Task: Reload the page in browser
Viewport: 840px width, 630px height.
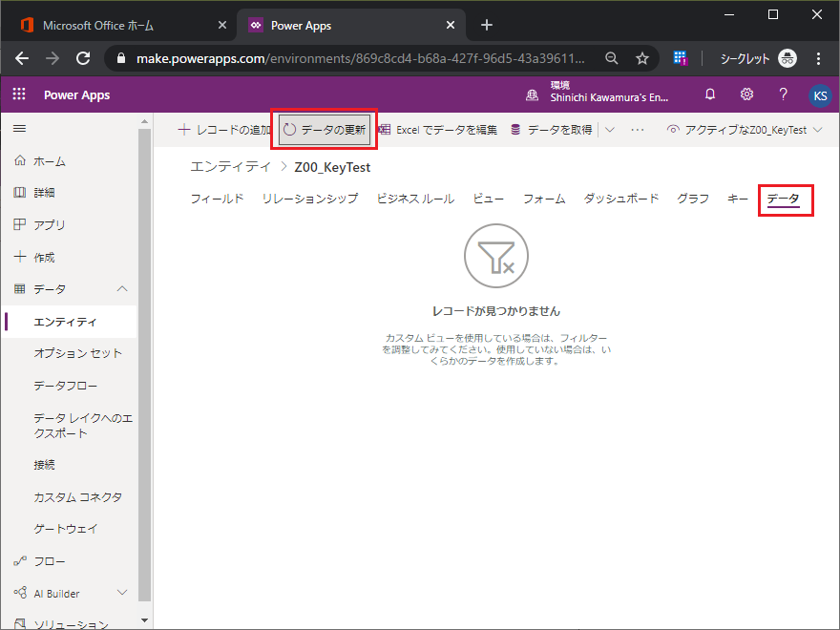Action: click(83, 58)
